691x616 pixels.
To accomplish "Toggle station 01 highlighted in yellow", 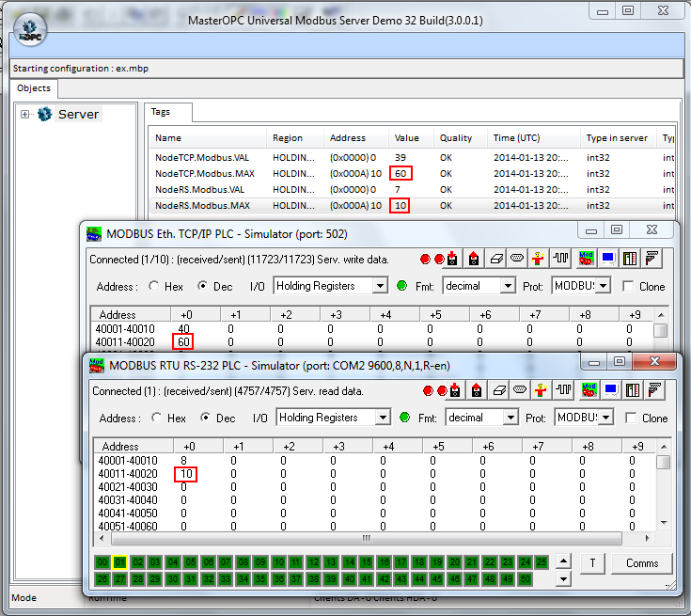I will click(120, 561).
